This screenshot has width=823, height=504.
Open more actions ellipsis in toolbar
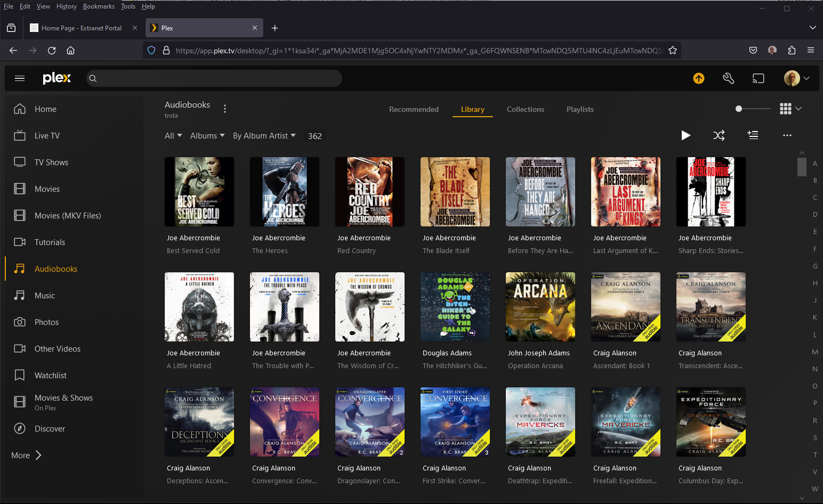click(787, 135)
